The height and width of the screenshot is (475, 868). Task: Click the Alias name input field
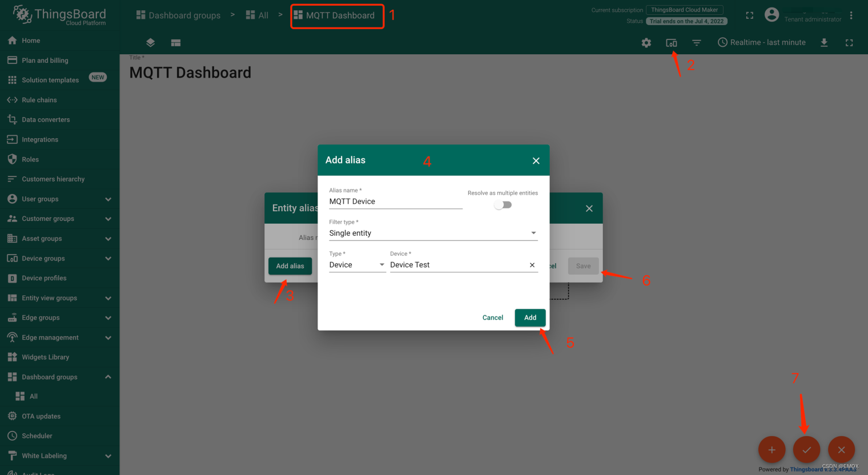(396, 202)
